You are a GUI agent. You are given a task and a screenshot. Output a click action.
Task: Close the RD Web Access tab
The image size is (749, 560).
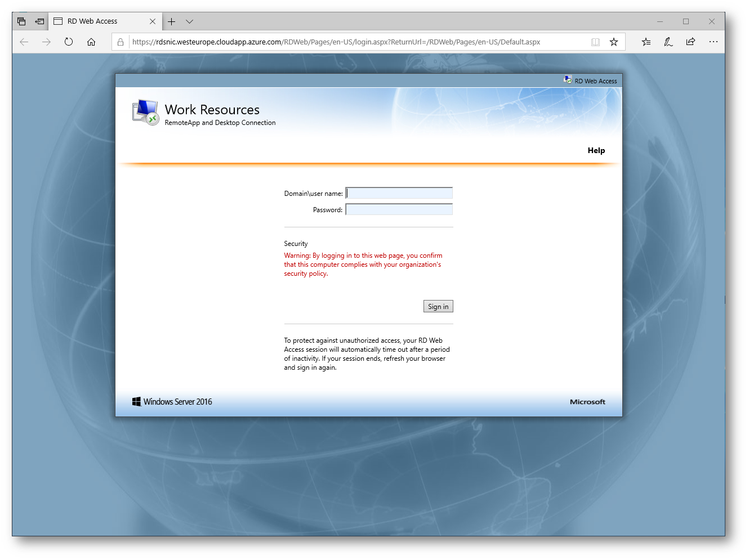tap(153, 21)
